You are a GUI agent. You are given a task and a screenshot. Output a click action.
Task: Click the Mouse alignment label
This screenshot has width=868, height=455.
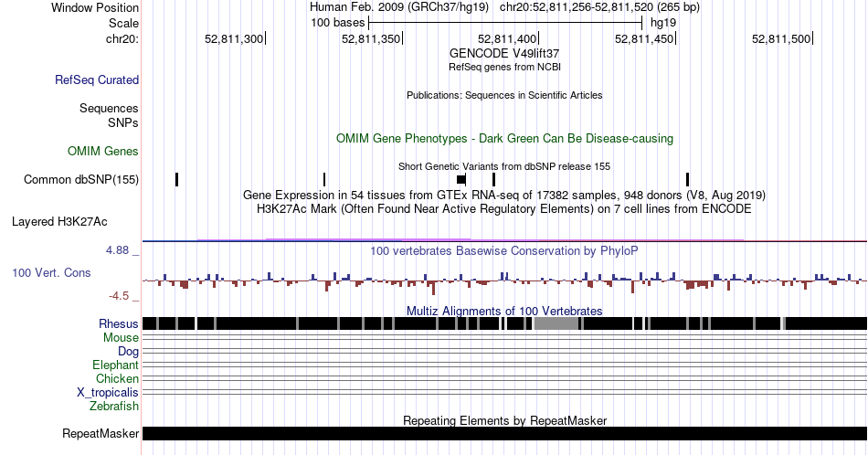121,338
